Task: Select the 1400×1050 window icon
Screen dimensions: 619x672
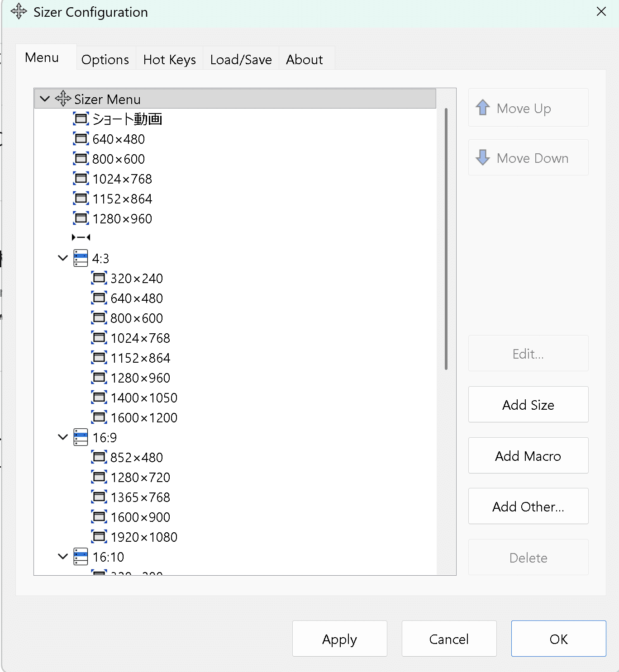Action: pos(99,398)
